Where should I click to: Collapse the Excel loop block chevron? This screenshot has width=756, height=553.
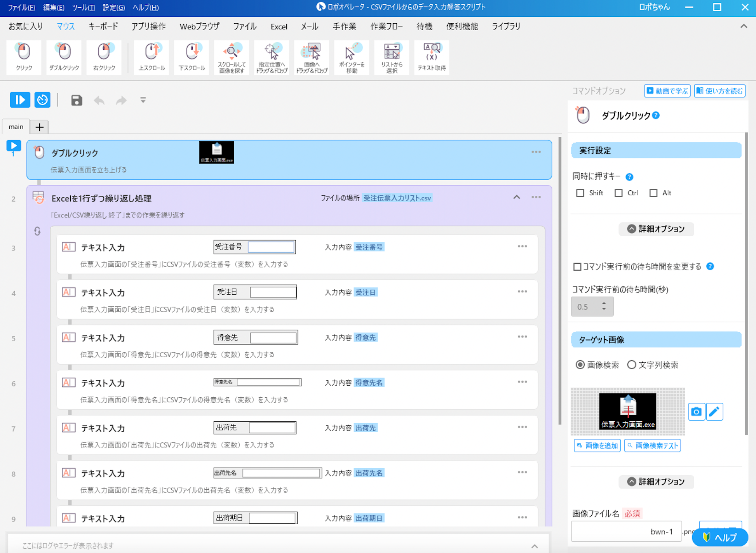(x=517, y=197)
